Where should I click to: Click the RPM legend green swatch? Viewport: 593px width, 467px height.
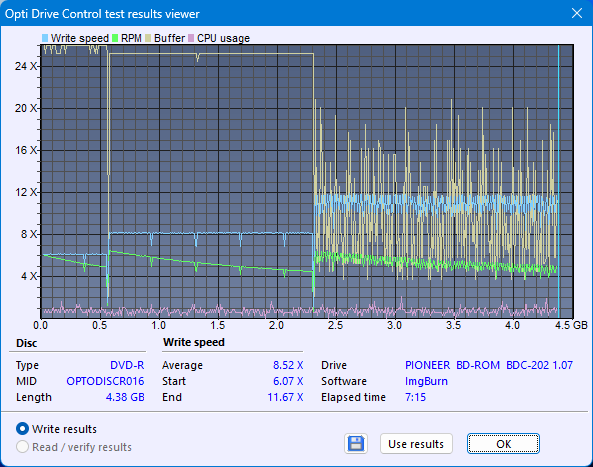coord(115,38)
